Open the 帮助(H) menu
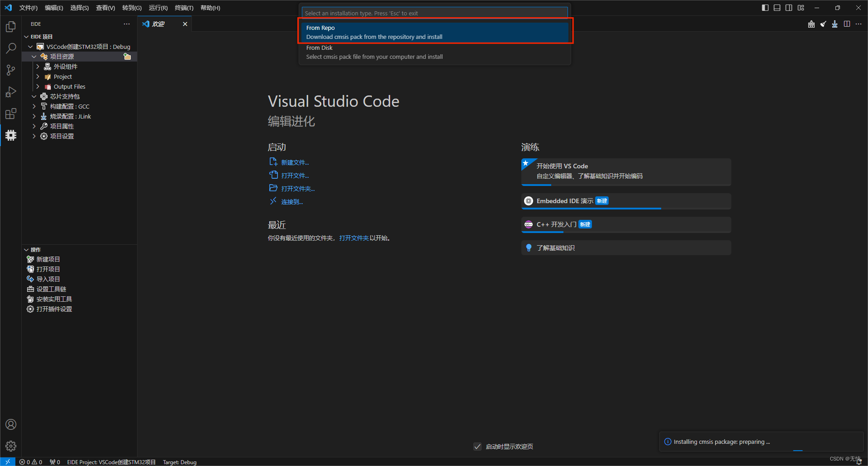 (x=210, y=8)
